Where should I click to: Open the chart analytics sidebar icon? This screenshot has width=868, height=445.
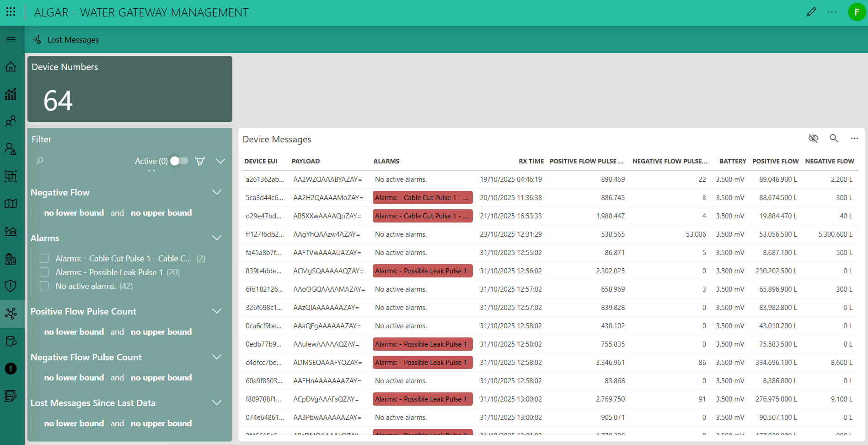(11, 94)
